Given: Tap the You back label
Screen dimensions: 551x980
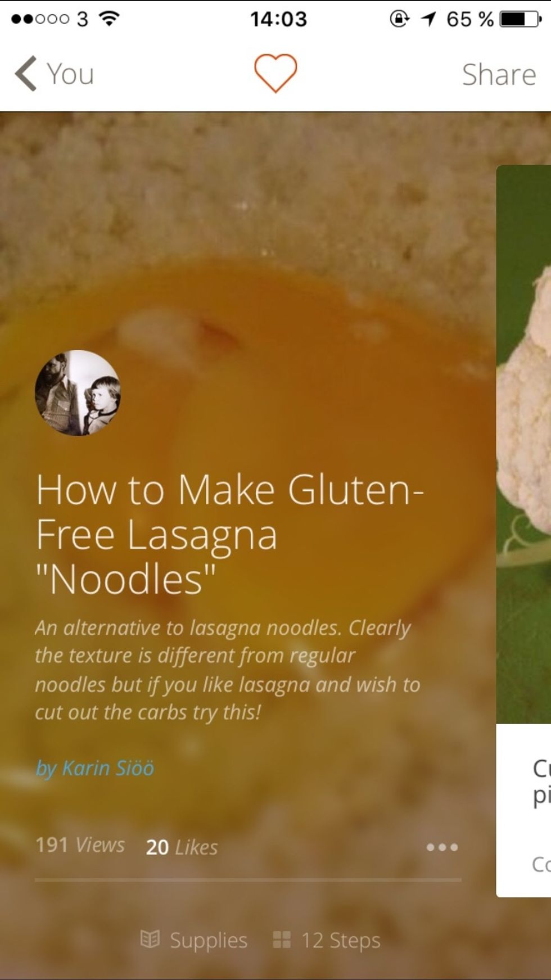Looking at the screenshot, I should point(70,74).
